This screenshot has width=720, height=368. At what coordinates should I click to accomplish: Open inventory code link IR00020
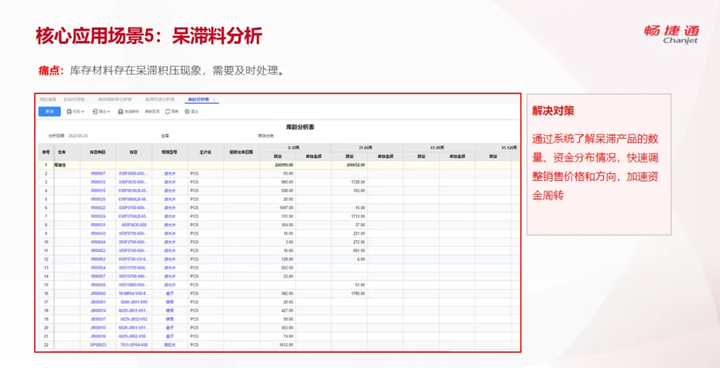[x=98, y=199]
